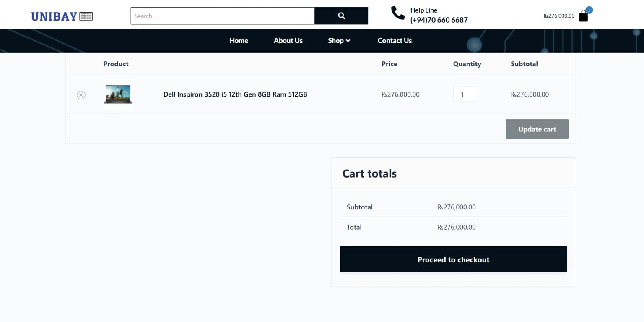Expand the Shop dropdown menu
The image size is (644, 322).
click(339, 41)
